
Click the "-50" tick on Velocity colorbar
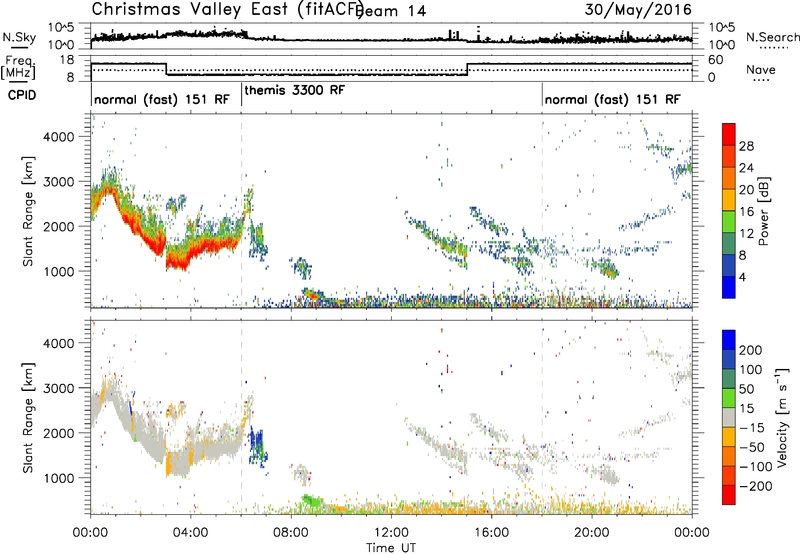[752, 447]
